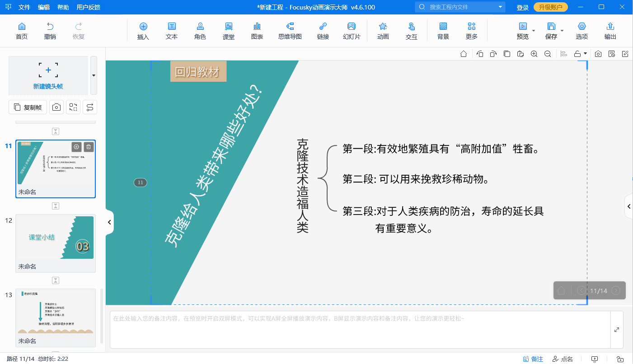The image size is (633, 364).
Task: Zoom in on the canvas
Action: pyautogui.click(x=534, y=54)
